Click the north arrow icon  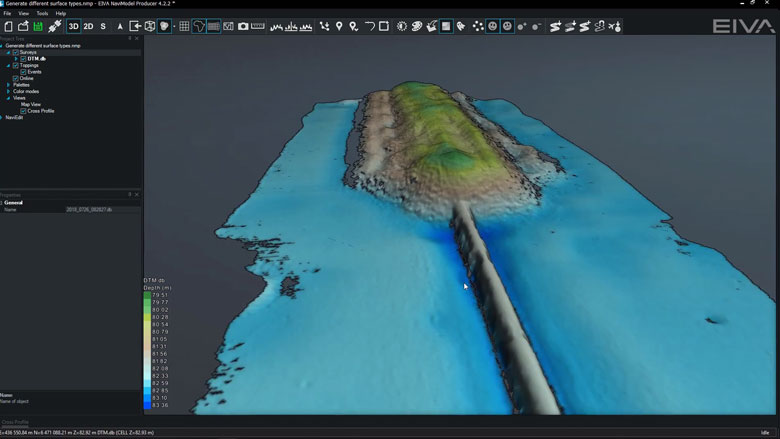120,26
